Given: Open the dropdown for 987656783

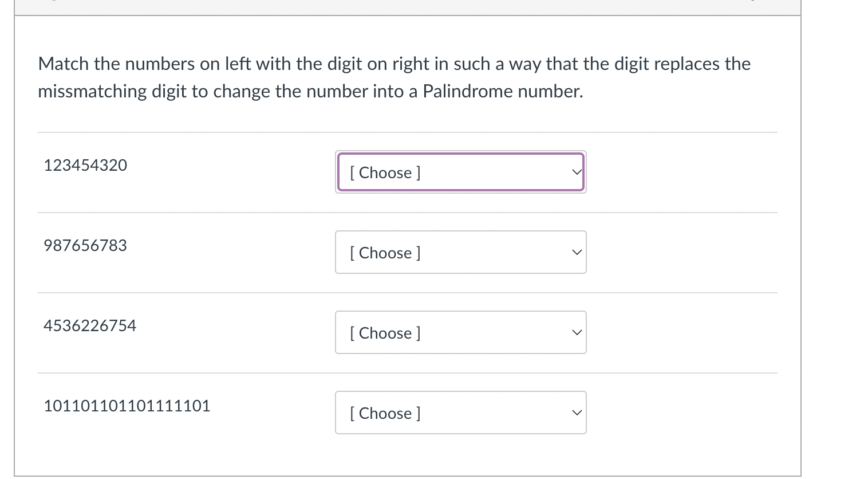Looking at the screenshot, I should tap(461, 252).
